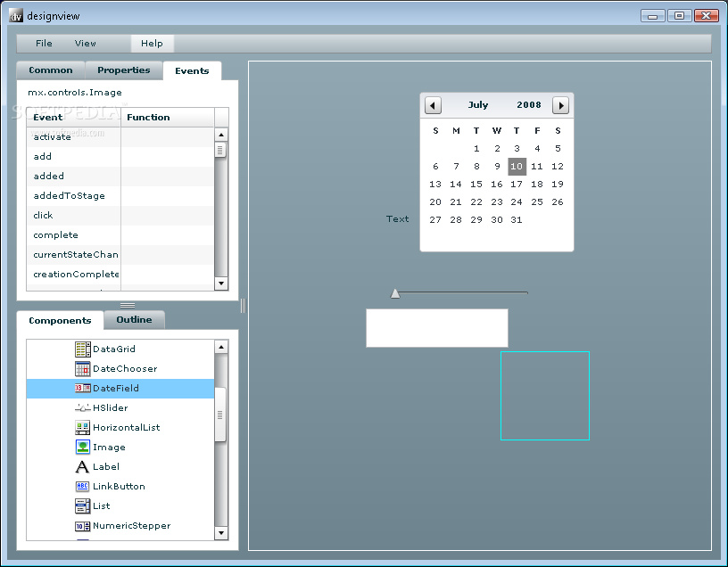This screenshot has width=728, height=567.
Task: Select the added event row
Action: pyautogui.click(x=120, y=177)
